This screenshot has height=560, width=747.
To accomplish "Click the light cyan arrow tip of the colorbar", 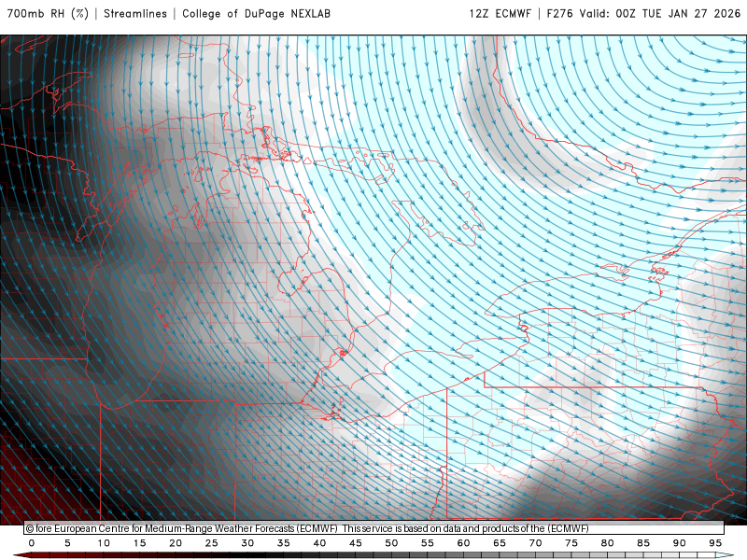I will (x=725, y=555).
